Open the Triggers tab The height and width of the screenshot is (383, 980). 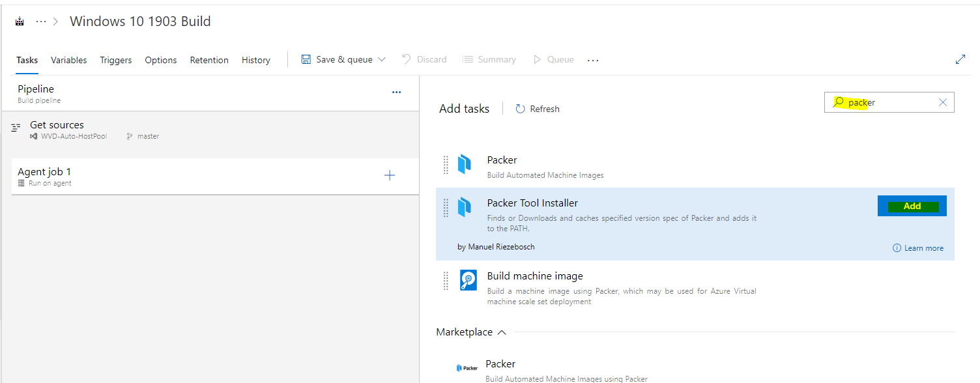click(115, 59)
